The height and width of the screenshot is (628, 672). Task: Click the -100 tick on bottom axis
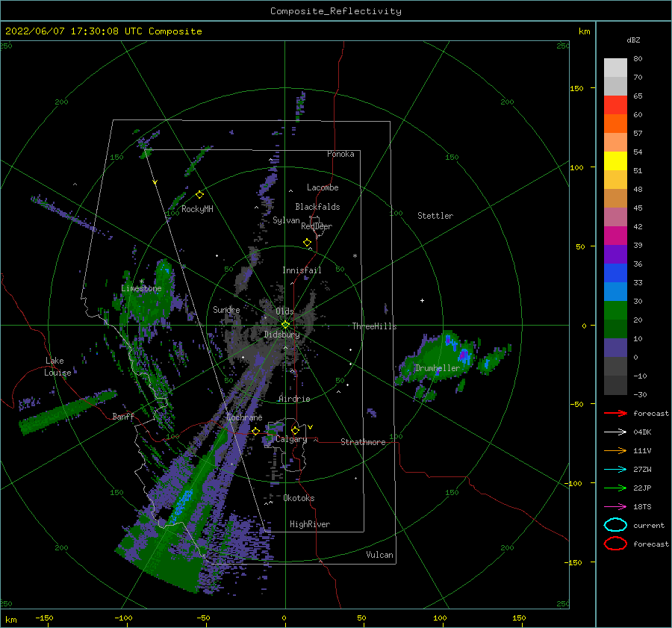coord(123,618)
